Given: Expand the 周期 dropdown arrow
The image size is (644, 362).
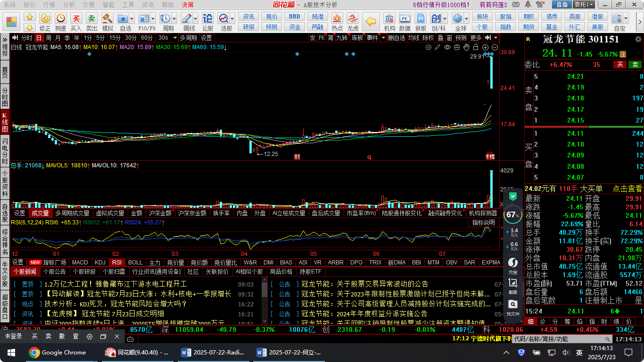Looking at the screenshot, I should click(x=174, y=18).
